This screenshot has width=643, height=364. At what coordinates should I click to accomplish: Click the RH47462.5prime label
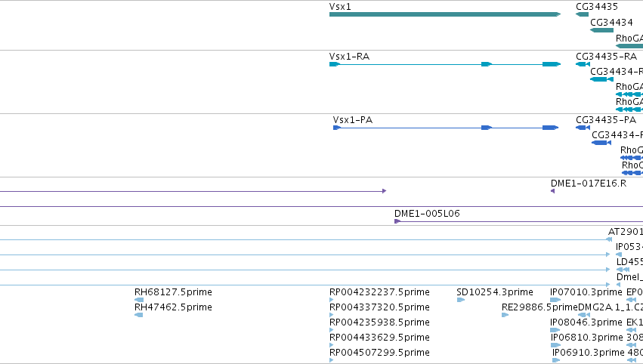173,307
